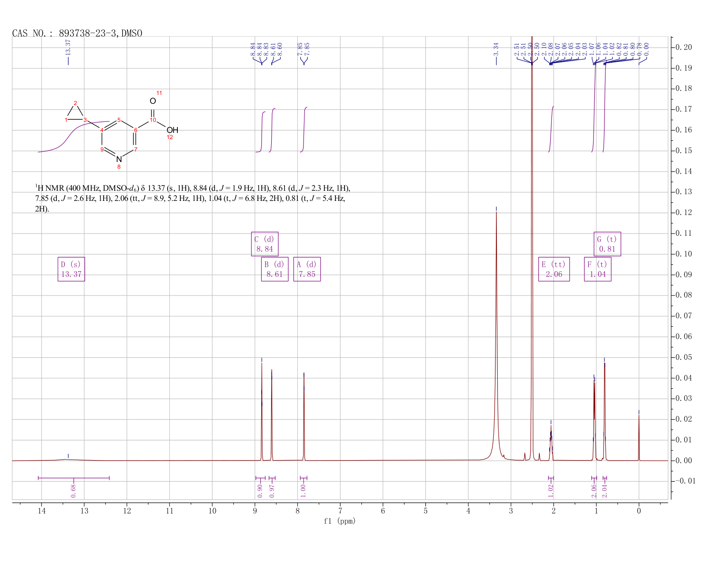Click the CAS NO. 893738-23-3 title text
Viewport: 728px width, 563px height.
[x=77, y=34]
